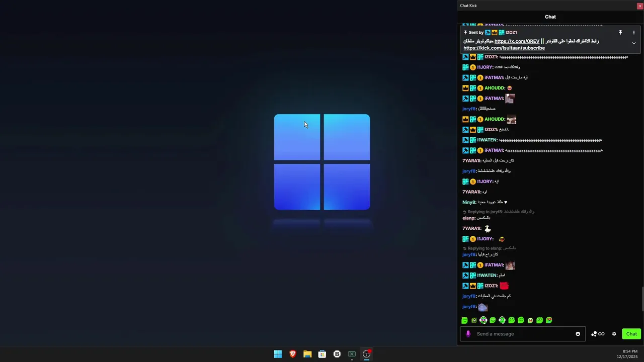Click the chat scrollbar thumb
The height and width of the screenshot is (362, 644).
642,299
